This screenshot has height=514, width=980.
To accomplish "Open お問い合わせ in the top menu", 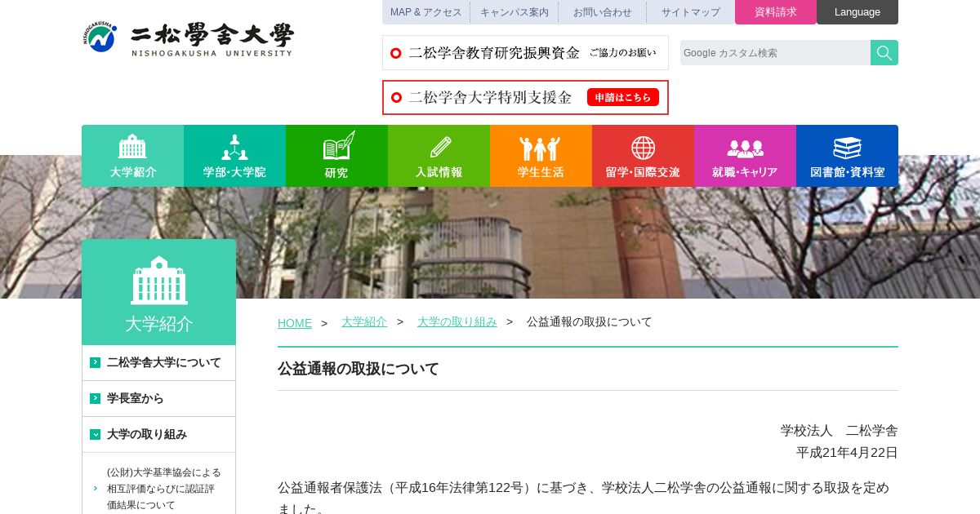I will pos(603,12).
